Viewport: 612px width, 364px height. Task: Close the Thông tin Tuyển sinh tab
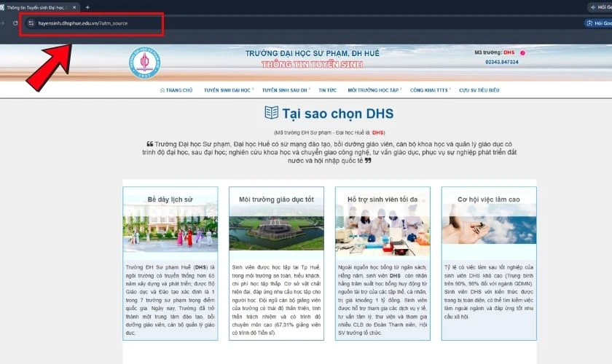pos(74,7)
